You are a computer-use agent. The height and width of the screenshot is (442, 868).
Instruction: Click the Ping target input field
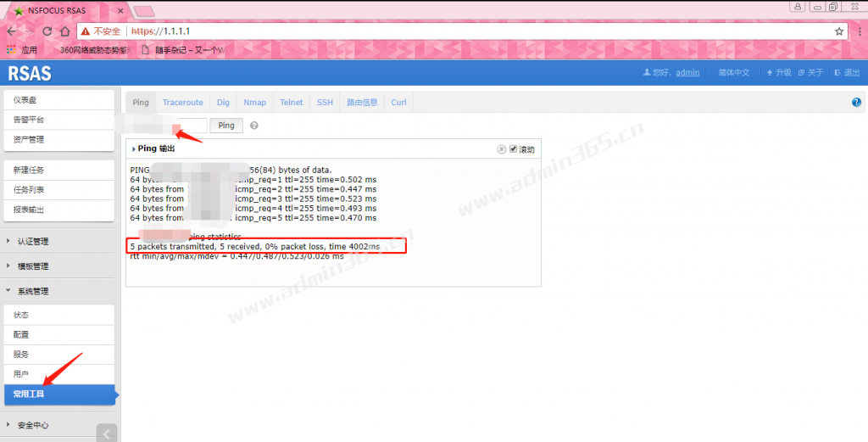coord(167,126)
